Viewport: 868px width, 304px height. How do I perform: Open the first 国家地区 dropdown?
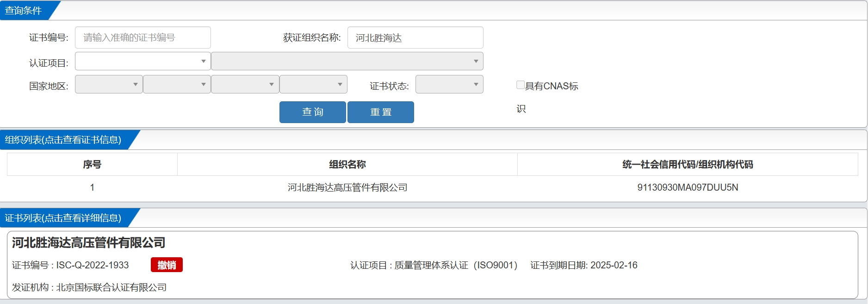coord(109,84)
